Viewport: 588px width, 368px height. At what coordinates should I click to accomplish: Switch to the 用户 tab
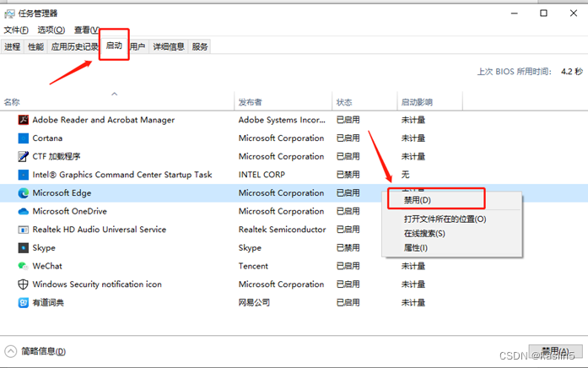(138, 46)
